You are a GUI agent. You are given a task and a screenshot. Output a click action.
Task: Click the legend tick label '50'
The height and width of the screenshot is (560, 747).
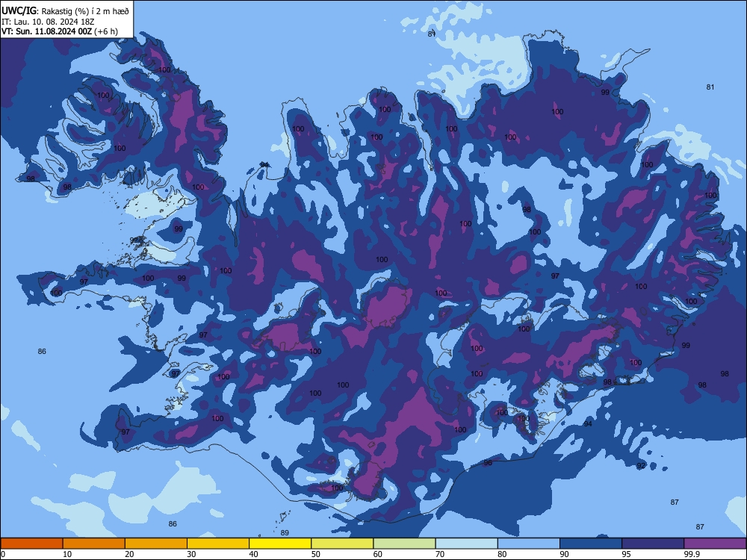[315, 554]
